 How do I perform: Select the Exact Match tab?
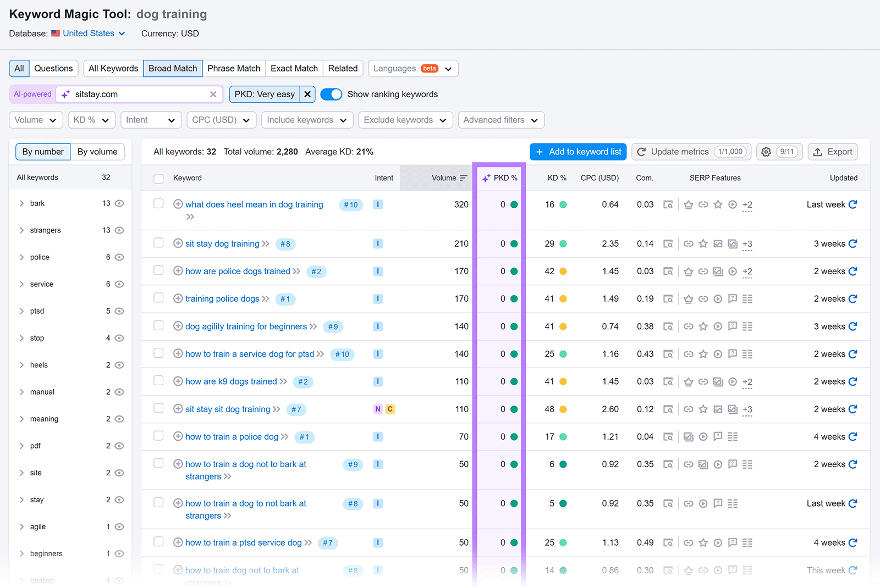click(x=294, y=68)
